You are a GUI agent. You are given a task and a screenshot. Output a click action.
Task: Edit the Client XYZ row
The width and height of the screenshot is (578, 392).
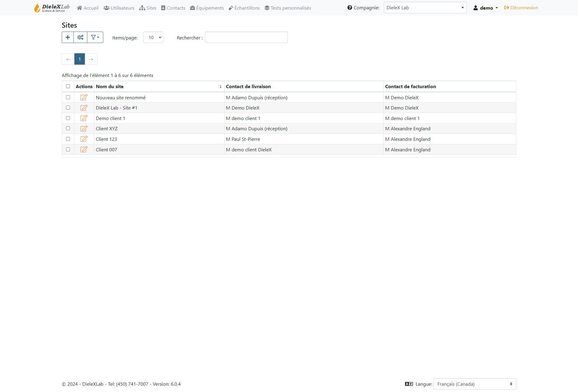[84, 128]
